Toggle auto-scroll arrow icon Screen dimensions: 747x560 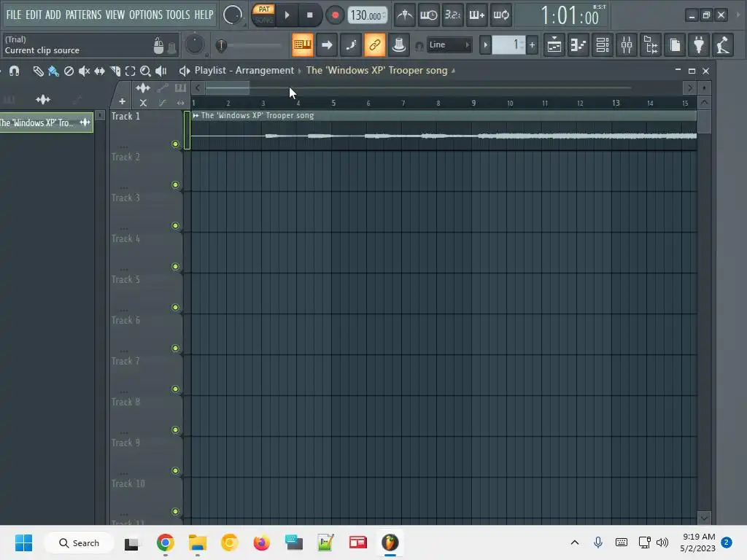327,44
